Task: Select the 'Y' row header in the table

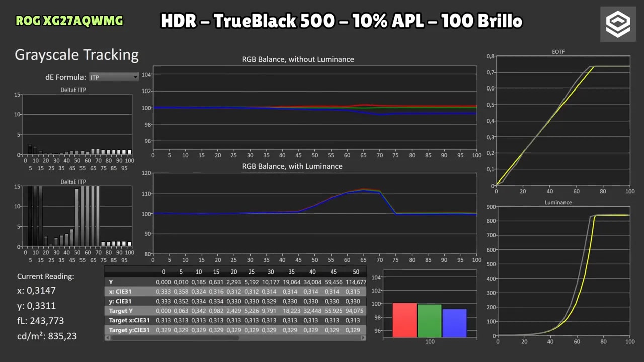Action: click(111, 282)
